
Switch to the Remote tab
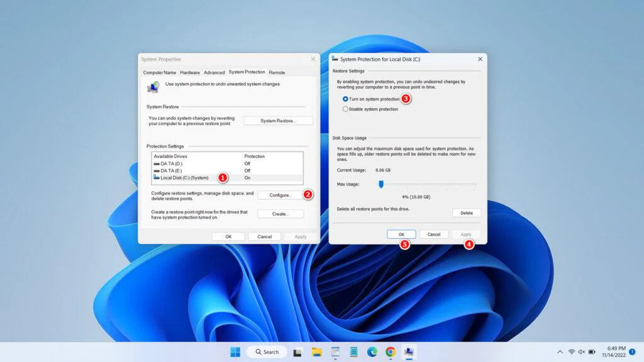(277, 72)
